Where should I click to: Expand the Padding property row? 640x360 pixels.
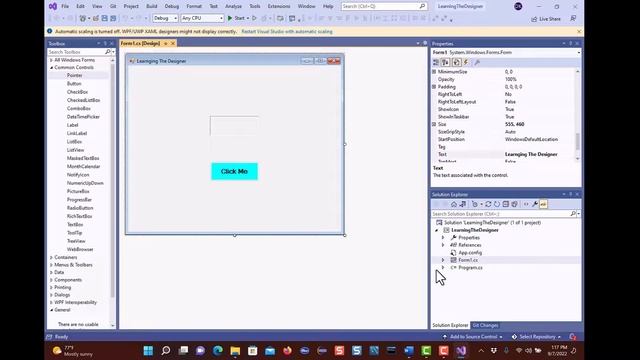pyautogui.click(x=434, y=87)
